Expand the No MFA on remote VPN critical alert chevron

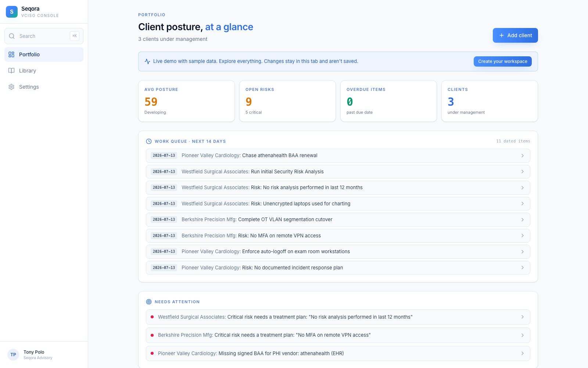523,335
